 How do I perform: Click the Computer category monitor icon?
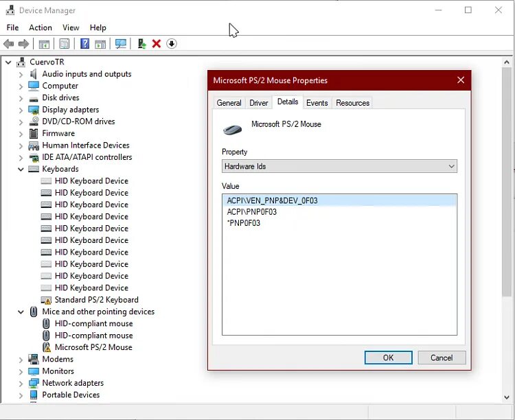(34, 86)
